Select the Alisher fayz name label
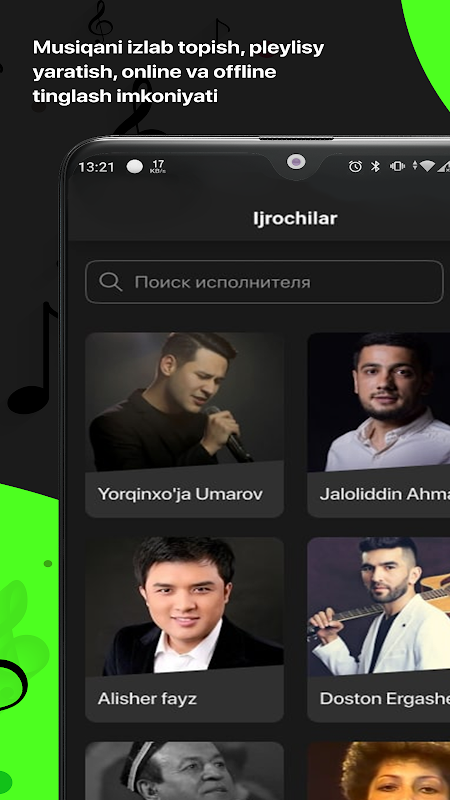 pos(147,698)
